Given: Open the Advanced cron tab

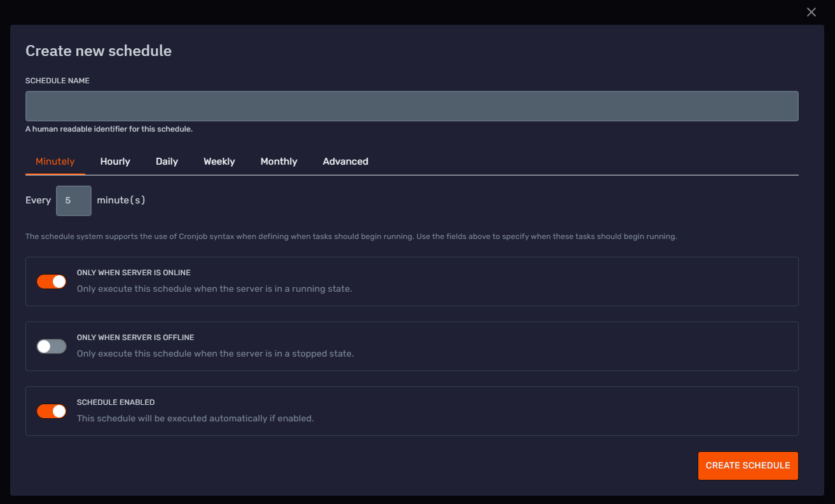Looking at the screenshot, I should [345, 161].
